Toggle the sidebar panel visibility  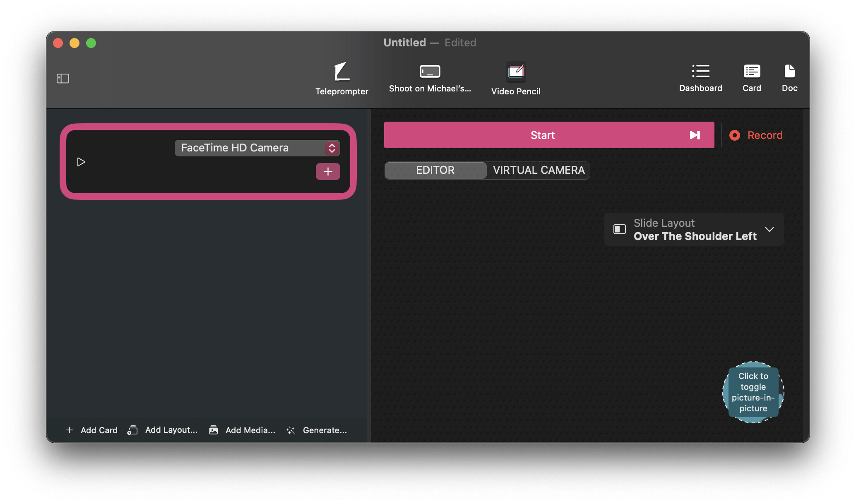click(x=63, y=77)
